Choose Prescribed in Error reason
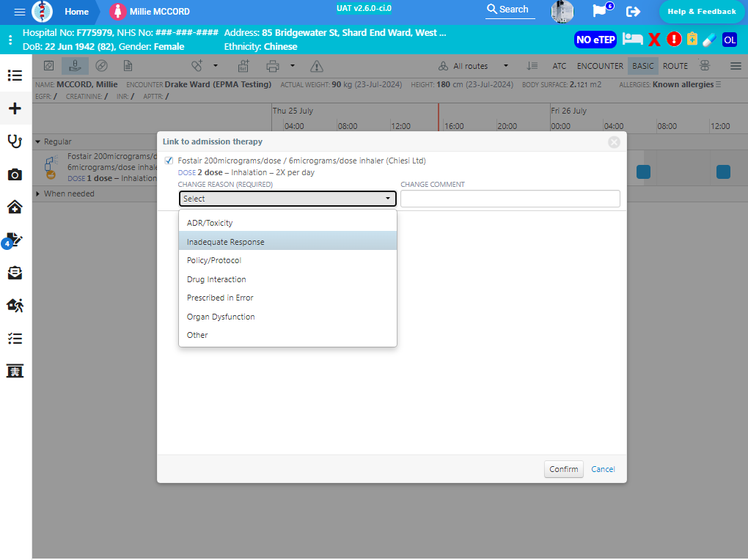This screenshot has width=748, height=560. (287, 298)
